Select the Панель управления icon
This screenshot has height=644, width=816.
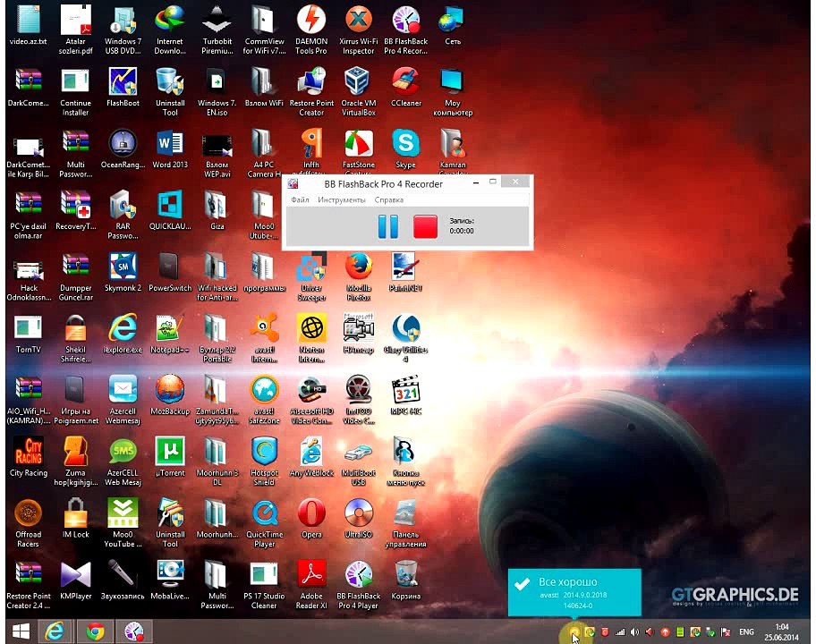pyautogui.click(x=405, y=523)
